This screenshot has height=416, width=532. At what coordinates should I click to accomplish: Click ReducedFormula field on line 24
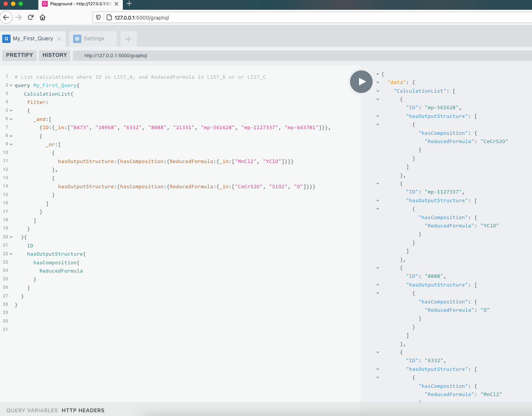pyautogui.click(x=61, y=271)
